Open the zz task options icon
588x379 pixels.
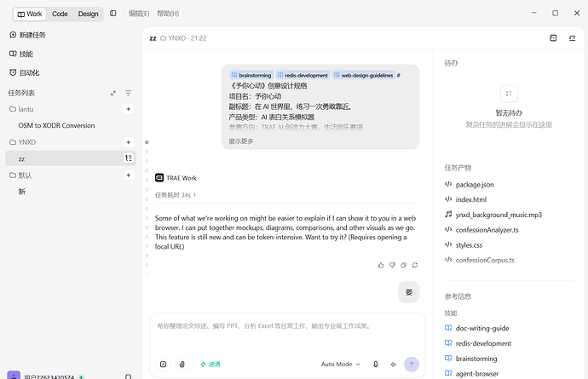click(x=129, y=158)
